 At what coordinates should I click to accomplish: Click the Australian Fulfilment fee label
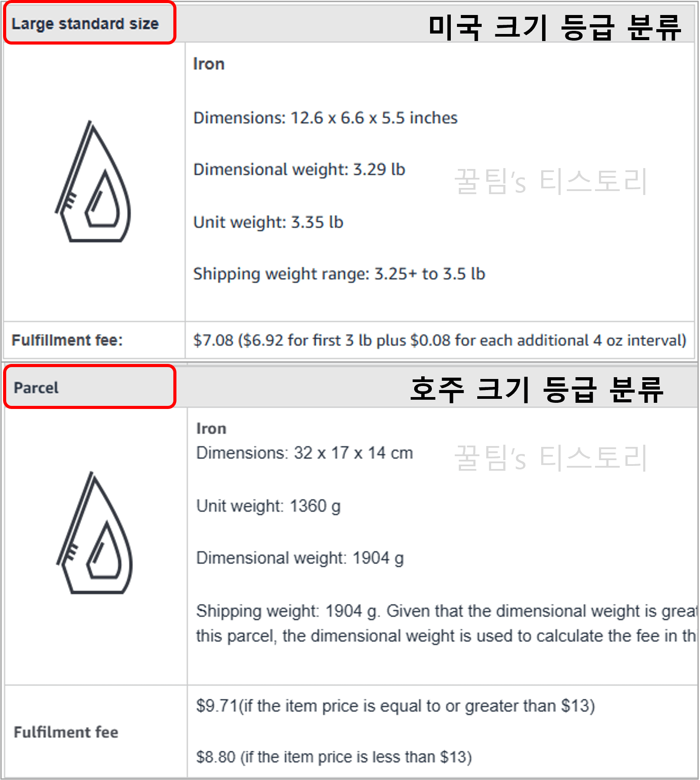pyautogui.click(x=66, y=732)
